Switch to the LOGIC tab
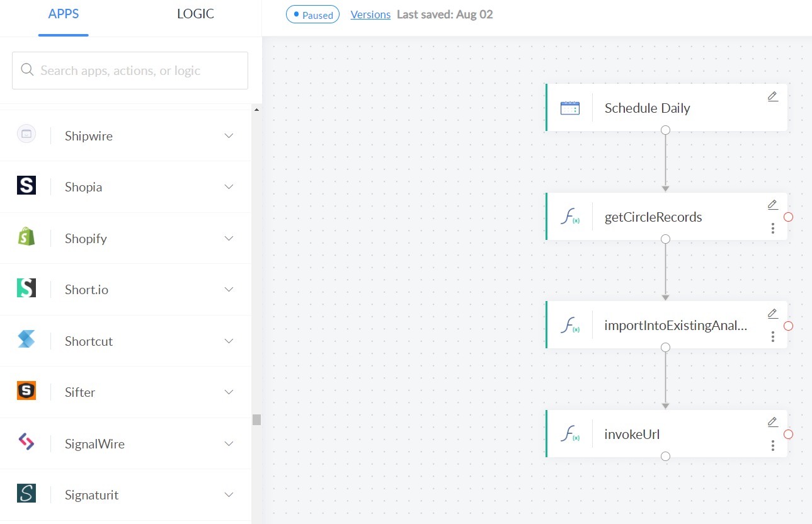This screenshot has width=812, height=524. pos(195,13)
